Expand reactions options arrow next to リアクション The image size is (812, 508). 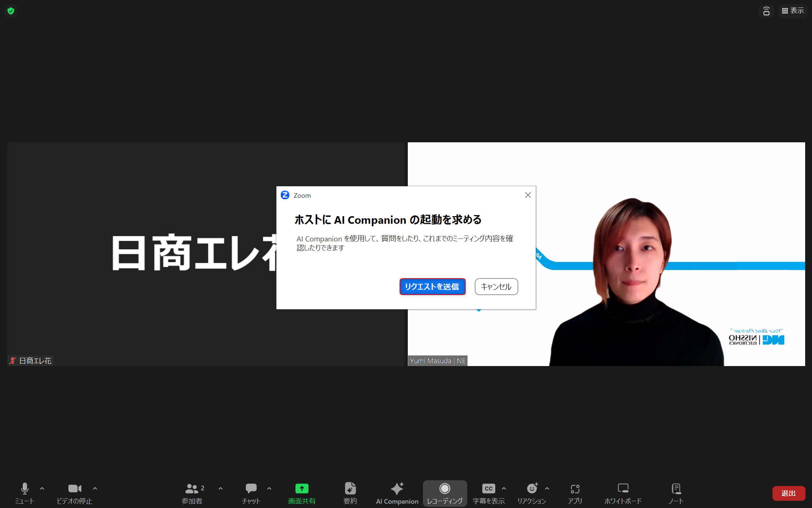547,489
